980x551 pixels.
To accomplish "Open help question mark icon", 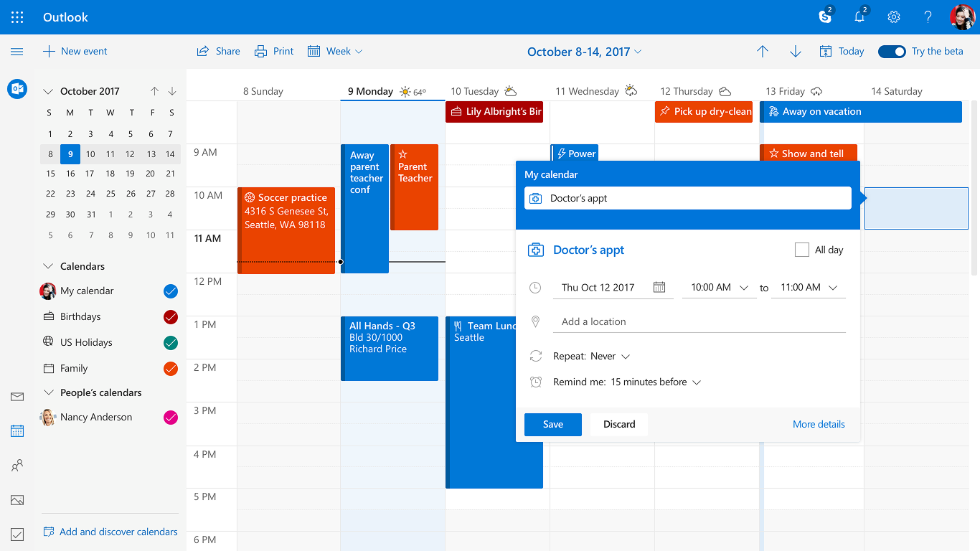I will (928, 17).
